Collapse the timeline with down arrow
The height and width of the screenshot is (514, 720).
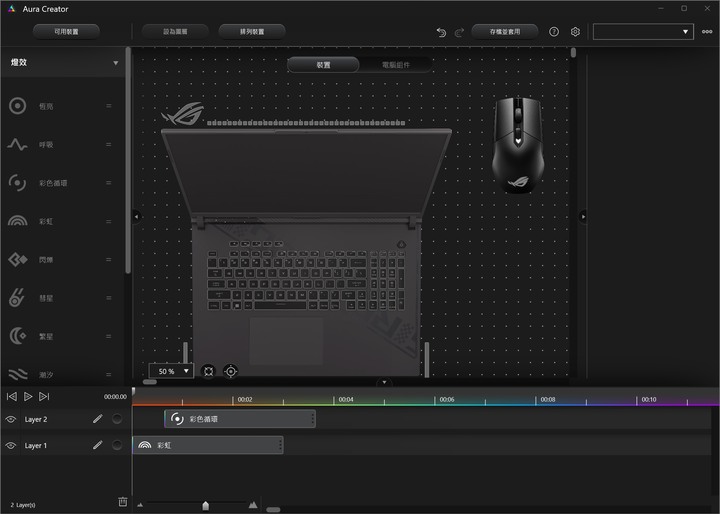pyautogui.click(x=384, y=382)
